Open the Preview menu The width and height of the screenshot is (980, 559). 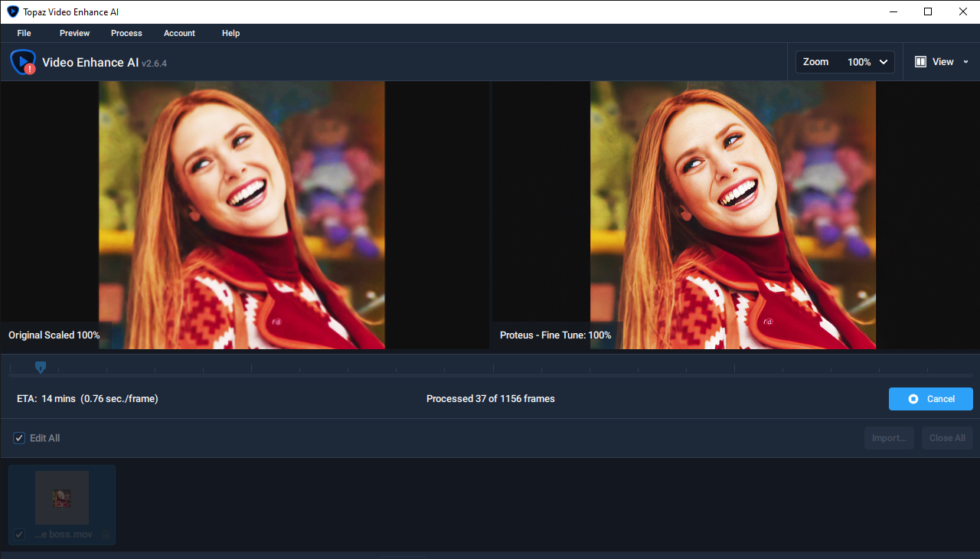point(74,33)
